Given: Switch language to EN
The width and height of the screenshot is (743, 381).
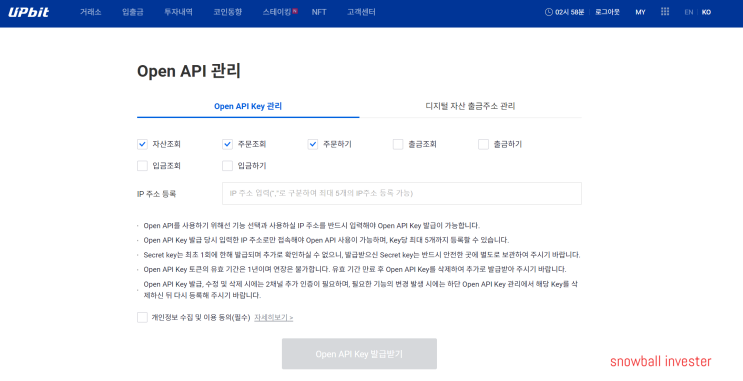Looking at the screenshot, I should (x=689, y=12).
